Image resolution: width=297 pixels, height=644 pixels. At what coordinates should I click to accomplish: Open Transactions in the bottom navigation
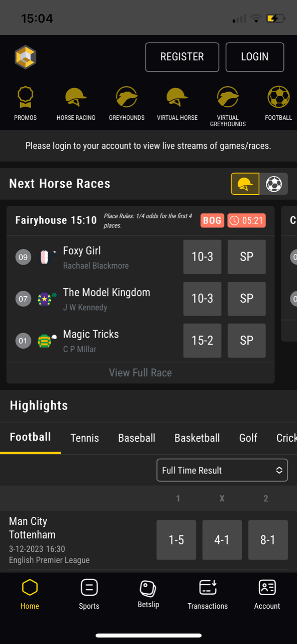(208, 595)
